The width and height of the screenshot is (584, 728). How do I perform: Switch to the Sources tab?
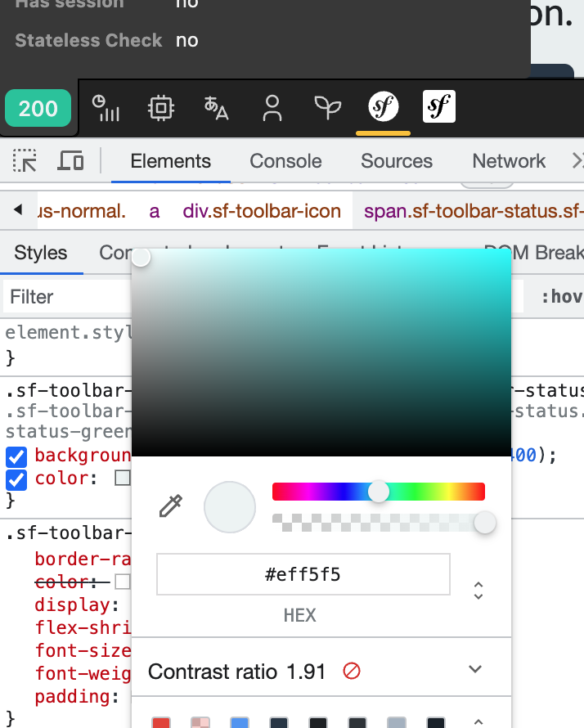[397, 161]
